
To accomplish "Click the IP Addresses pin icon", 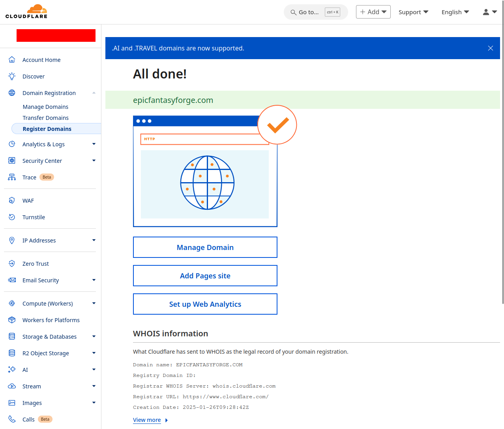I will (12, 240).
